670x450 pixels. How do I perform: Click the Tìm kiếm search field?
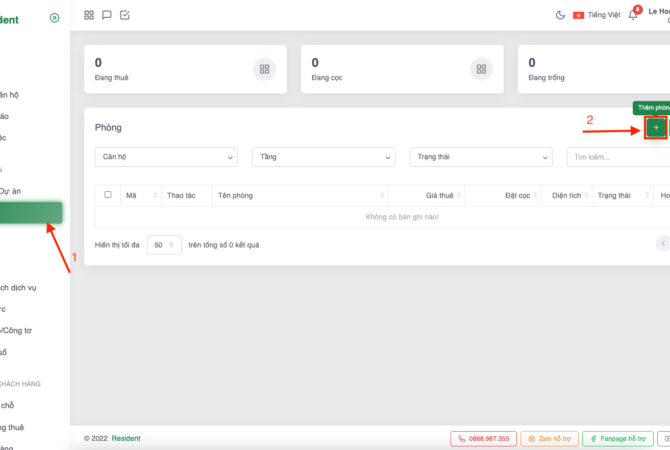click(615, 157)
